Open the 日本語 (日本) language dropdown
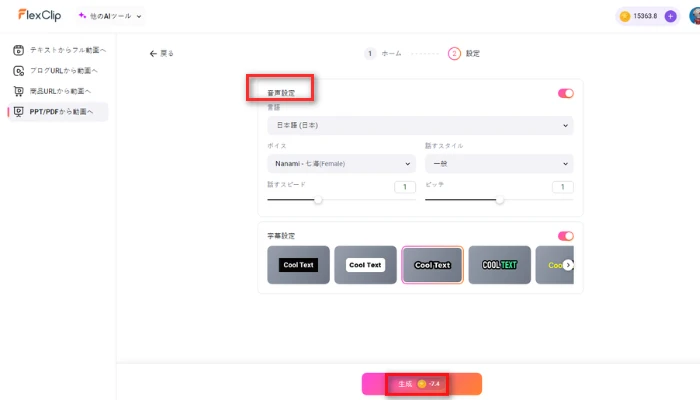 [420, 126]
